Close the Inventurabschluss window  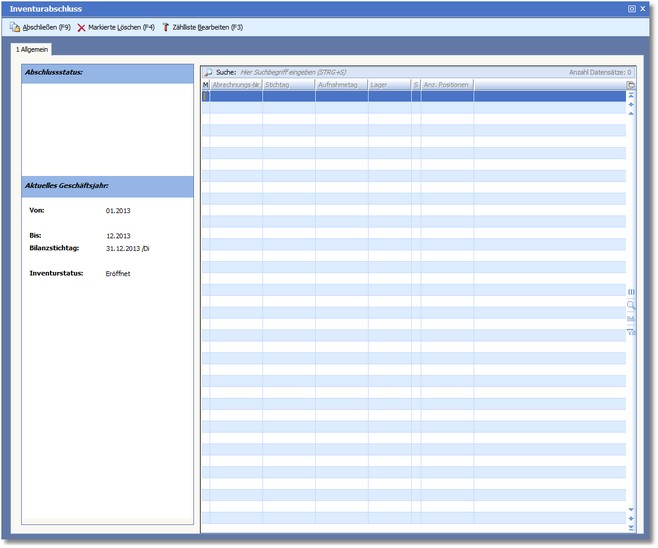(643, 8)
